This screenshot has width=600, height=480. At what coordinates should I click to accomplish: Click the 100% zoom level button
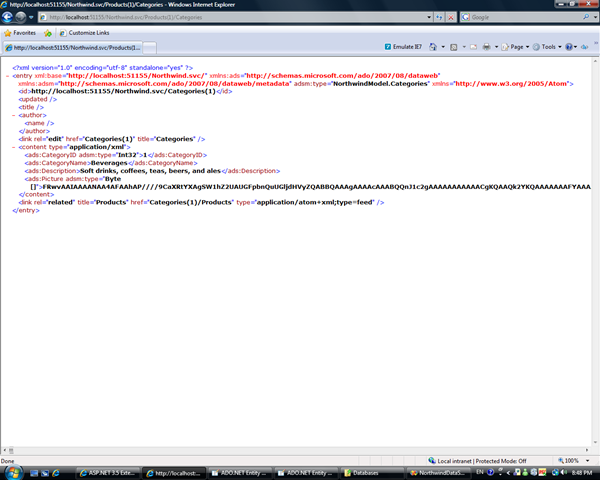pos(569,461)
